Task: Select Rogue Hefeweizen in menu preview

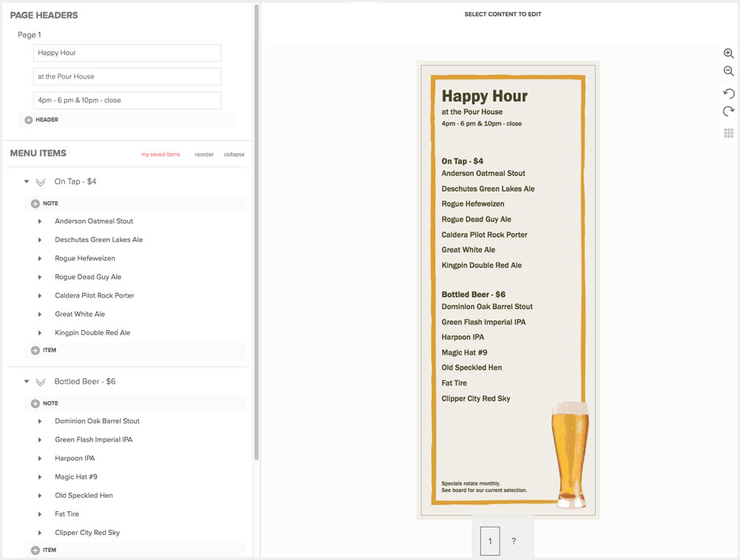Action: pyautogui.click(x=473, y=204)
